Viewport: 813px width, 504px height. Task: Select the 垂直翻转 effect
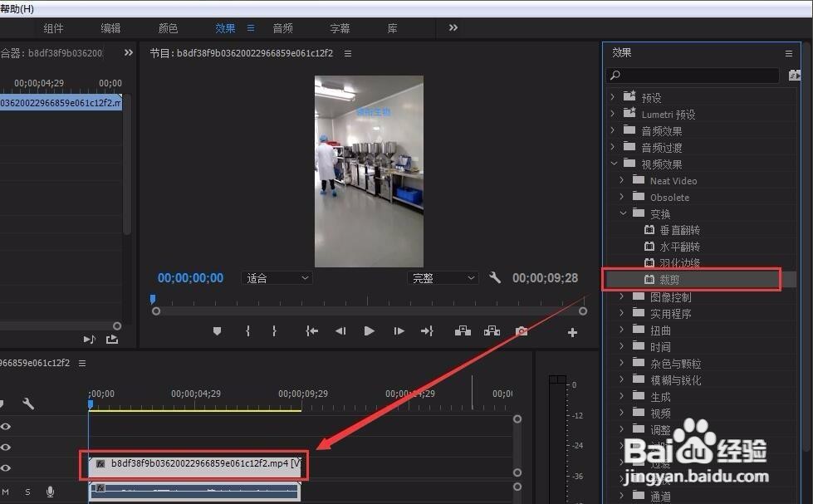[680, 230]
